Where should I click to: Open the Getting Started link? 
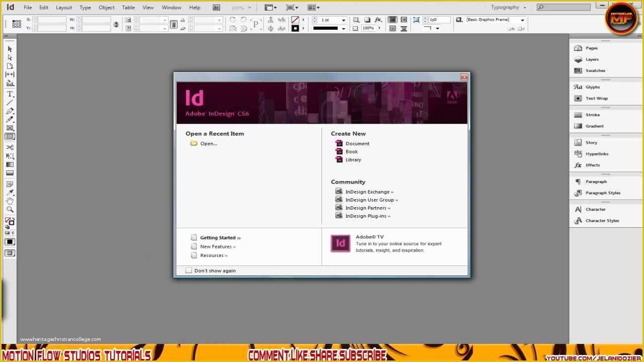click(220, 238)
